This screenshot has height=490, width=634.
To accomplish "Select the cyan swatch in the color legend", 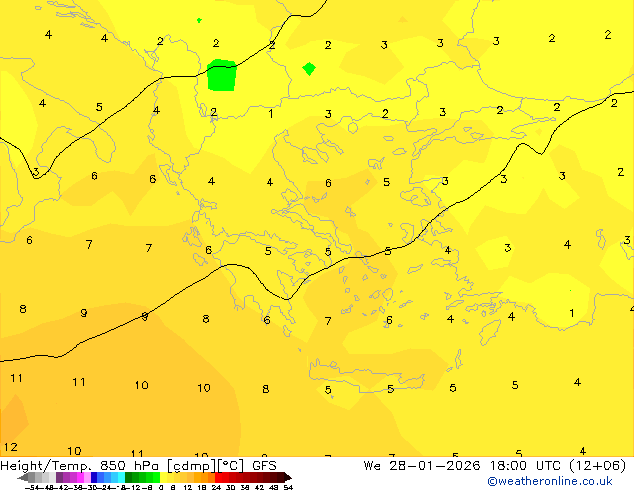I will point(122,477).
